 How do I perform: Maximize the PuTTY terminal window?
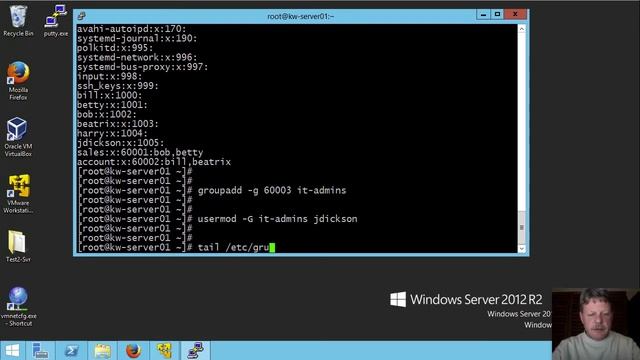(497, 15)
